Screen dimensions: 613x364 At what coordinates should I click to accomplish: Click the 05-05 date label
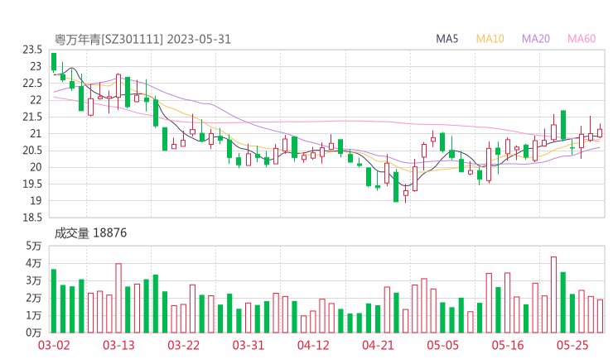[x=443, y=345]
